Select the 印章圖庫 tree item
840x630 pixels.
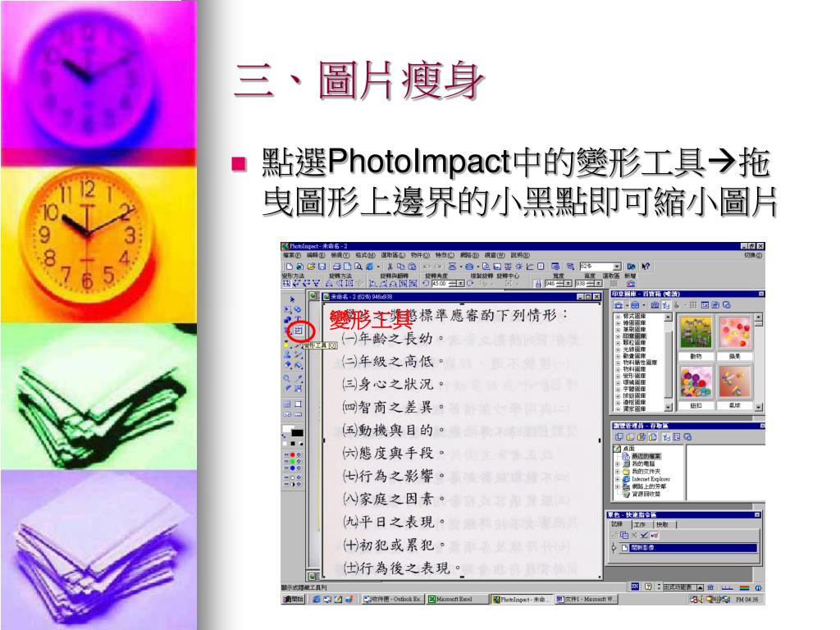point(634,336)
